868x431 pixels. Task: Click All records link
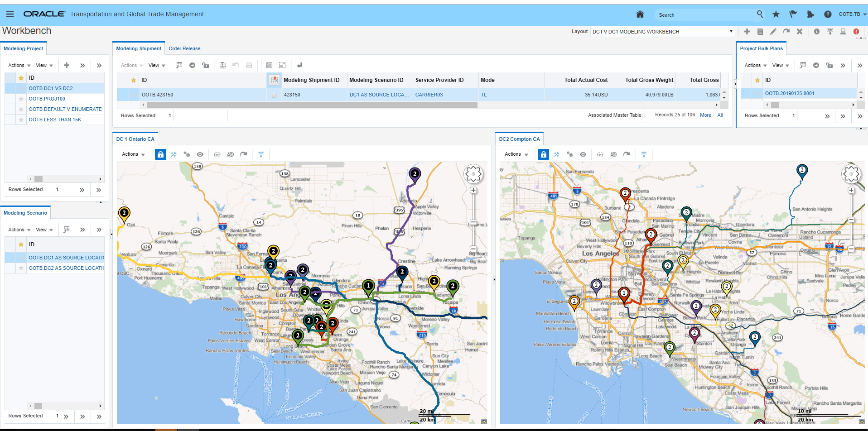point(720,115)
